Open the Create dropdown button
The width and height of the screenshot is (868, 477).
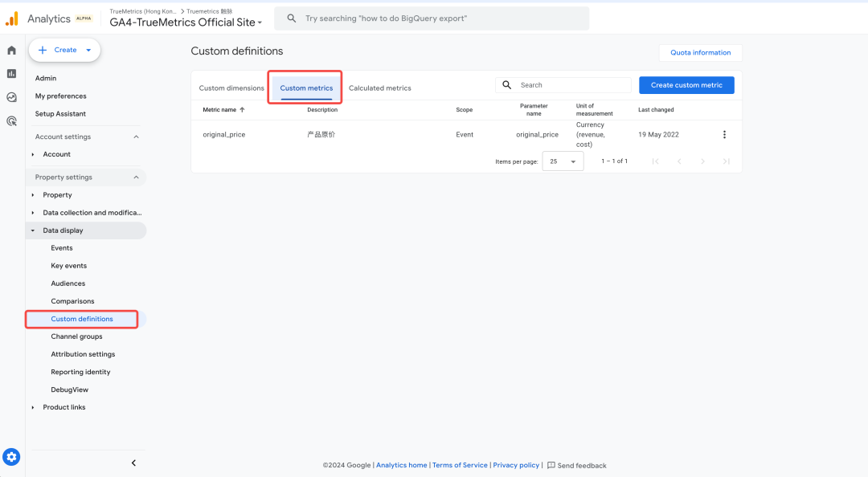(65, 50)
